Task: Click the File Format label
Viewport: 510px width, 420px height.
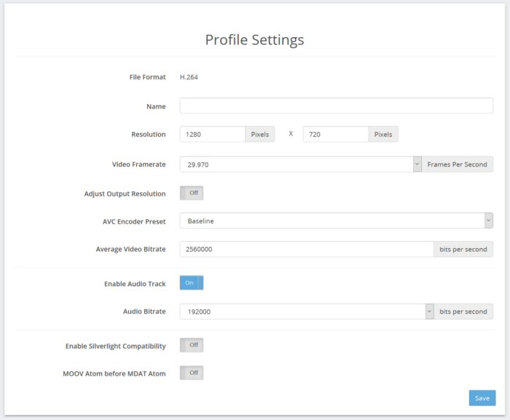Action: point(147,77)
